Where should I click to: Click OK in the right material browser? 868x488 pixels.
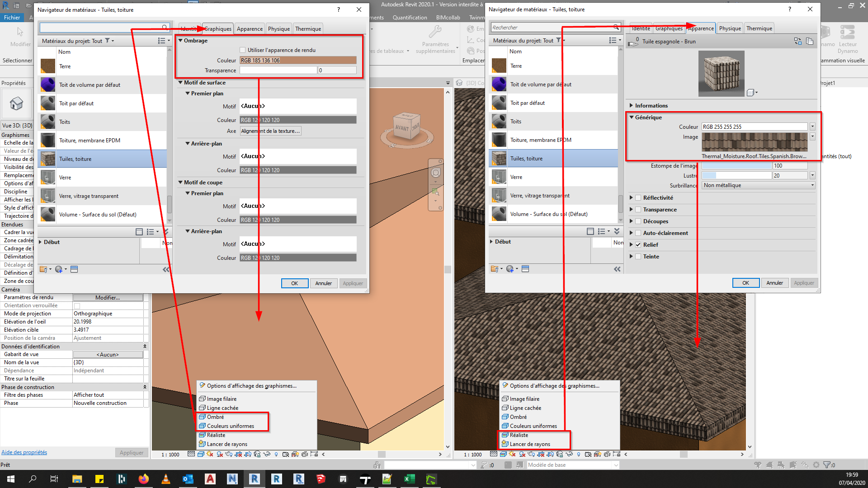pos(745,283)
